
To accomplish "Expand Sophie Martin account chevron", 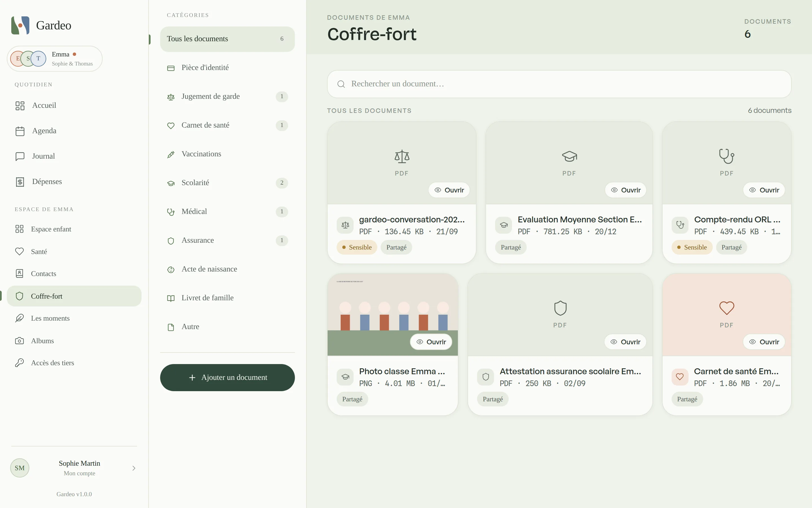I will click(x=134, y=468).
